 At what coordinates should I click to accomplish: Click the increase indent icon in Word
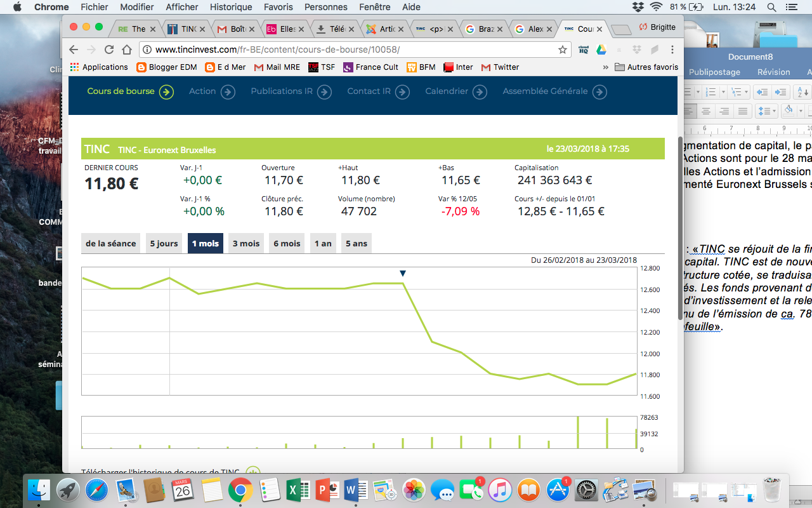pyautogui.click(x=781, y=92)
